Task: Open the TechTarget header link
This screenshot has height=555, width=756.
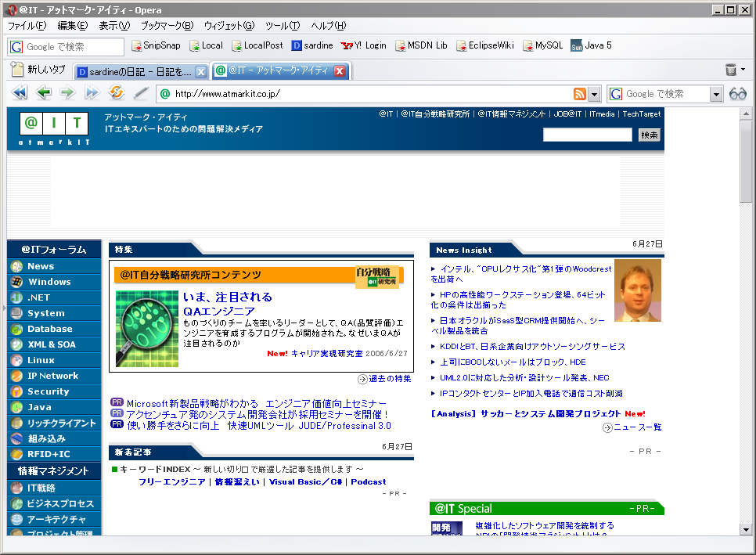Action: (x=641, y=114)
